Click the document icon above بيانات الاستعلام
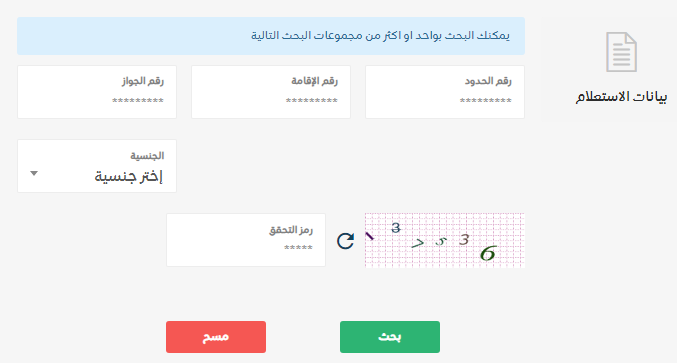Viewport: 677px width, 363px height. click(x=621, y=52)
